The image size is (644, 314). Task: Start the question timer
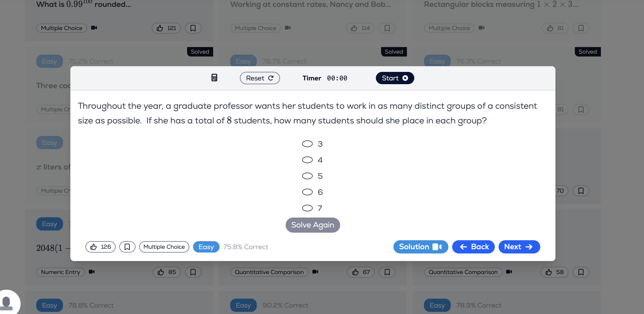(395, 78)
